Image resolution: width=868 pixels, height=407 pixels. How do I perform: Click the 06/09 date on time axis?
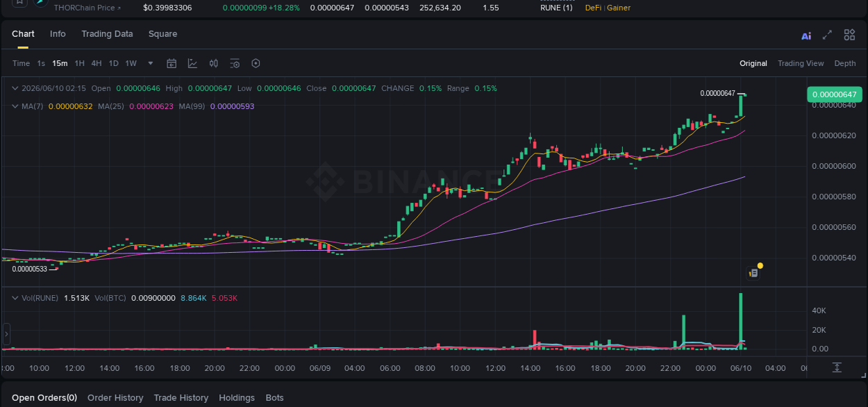tap(320, 368)
